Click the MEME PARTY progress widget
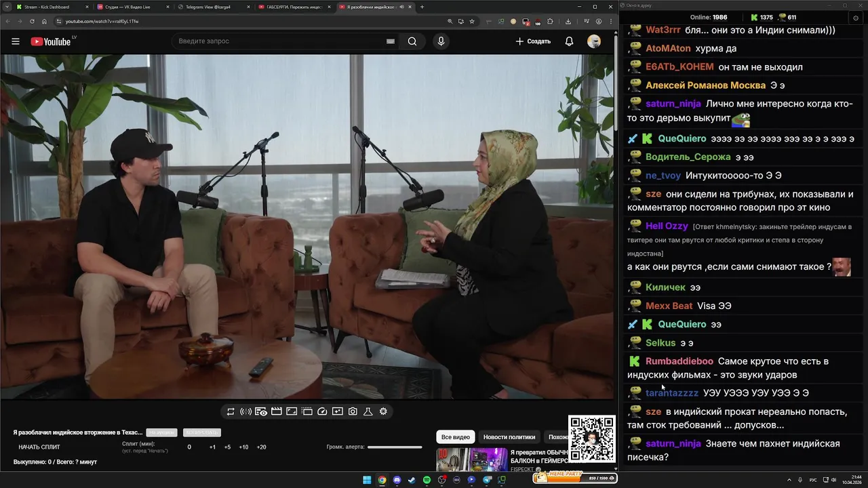Viewport: 868px width, 488px height. pos(575,477)
